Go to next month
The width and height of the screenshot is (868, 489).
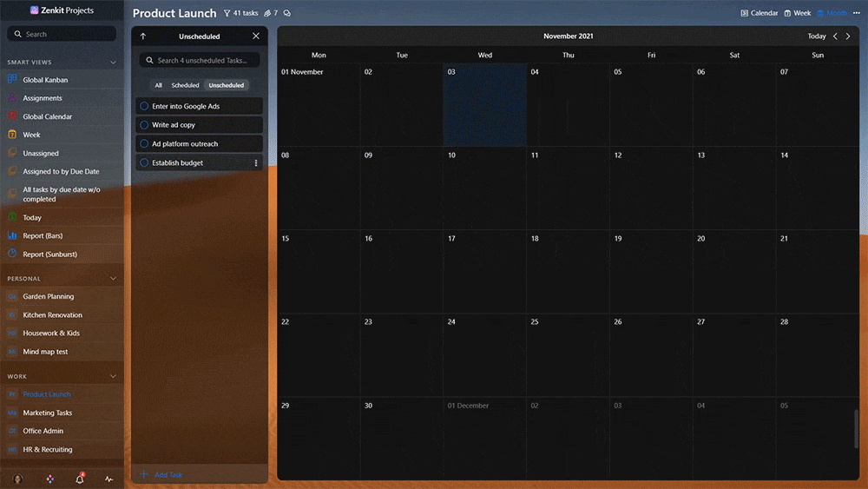(x=848, y=36)
